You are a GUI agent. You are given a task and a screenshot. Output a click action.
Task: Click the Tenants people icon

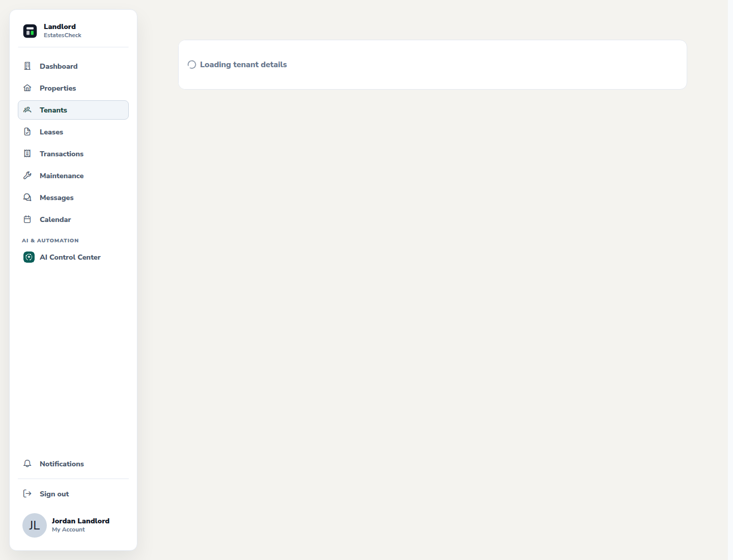point(27,110)
